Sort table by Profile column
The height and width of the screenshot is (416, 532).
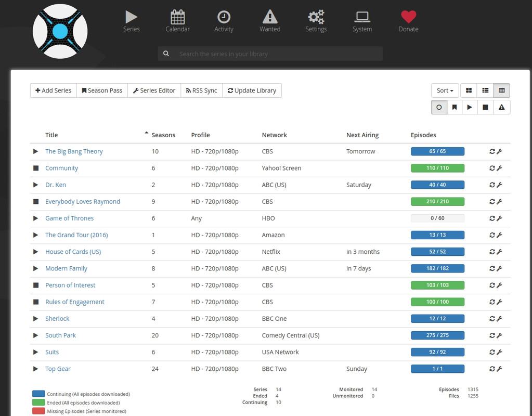click(200, 135)
